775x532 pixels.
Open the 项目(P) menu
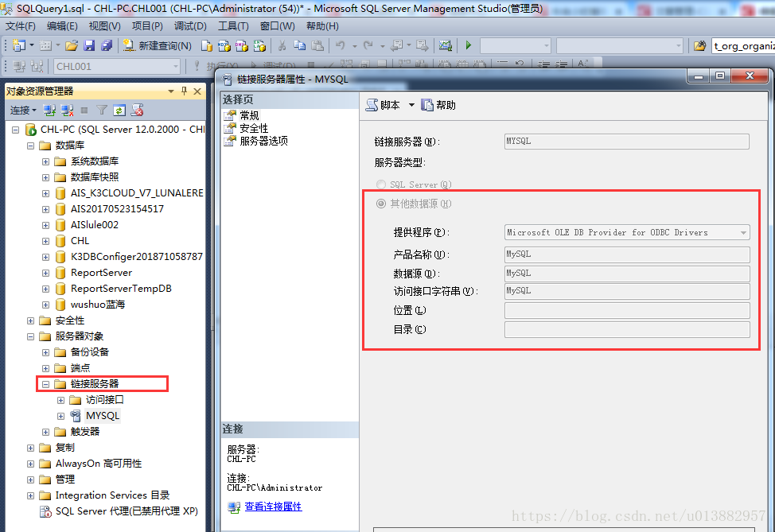coord(147,26)
